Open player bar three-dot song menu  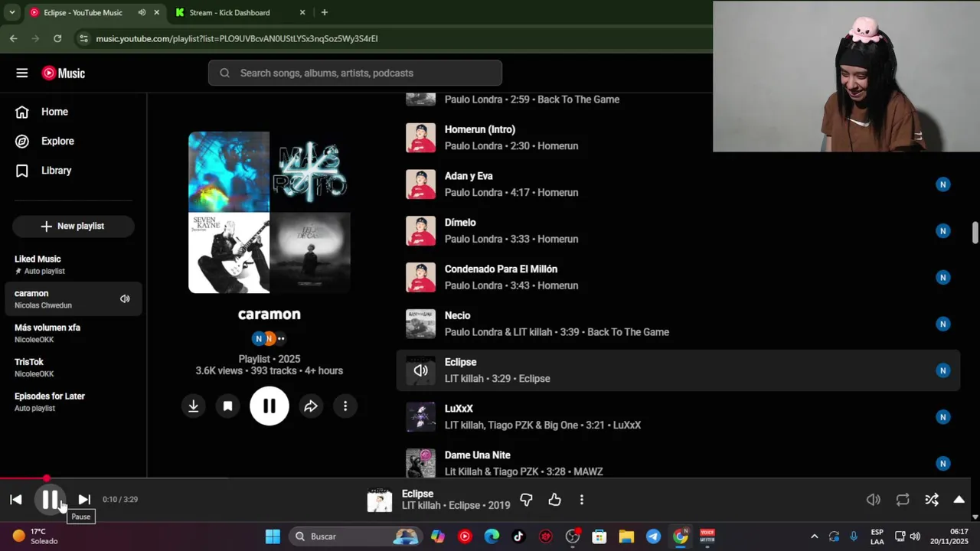pos(582,500)
